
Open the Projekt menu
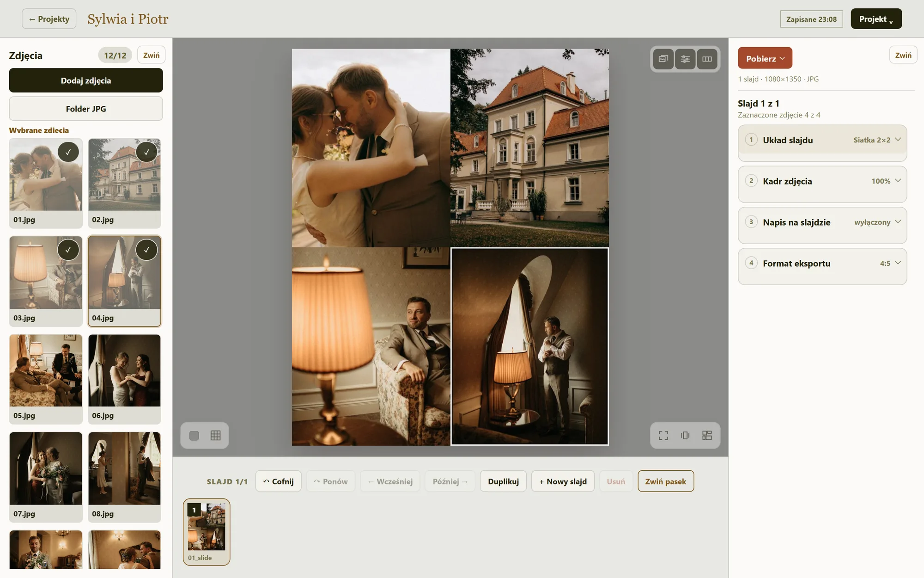[x=876, y=19]
